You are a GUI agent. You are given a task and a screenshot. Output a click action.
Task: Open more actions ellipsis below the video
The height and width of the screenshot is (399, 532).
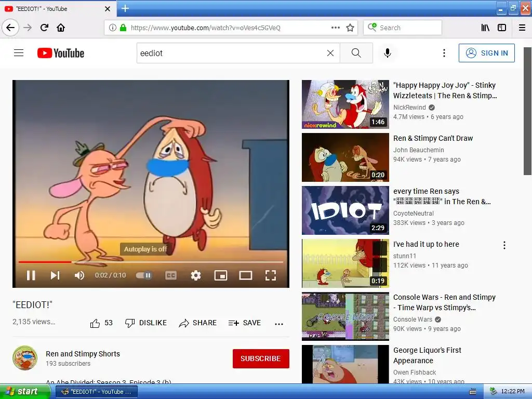[279, 324]
